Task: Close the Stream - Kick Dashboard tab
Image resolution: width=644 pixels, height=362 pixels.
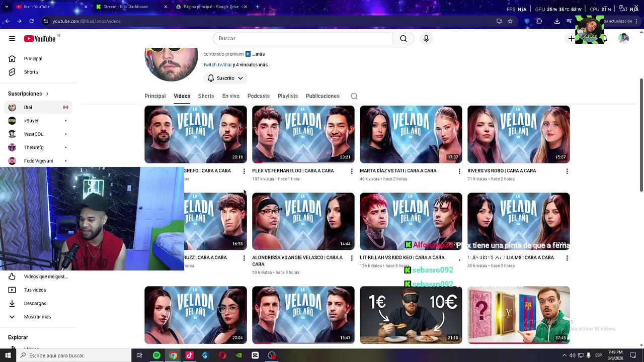Action: 166,7
